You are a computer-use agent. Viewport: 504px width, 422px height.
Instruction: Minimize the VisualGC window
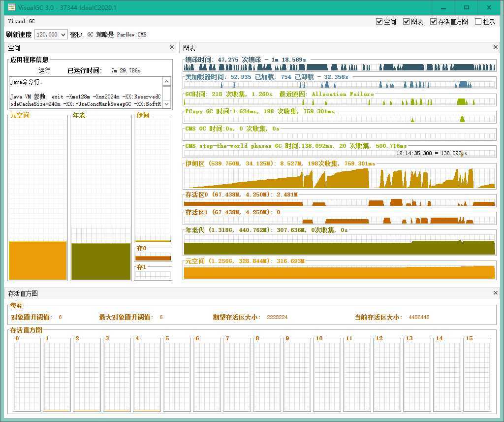pyautogui.click(x=443, y=7)
